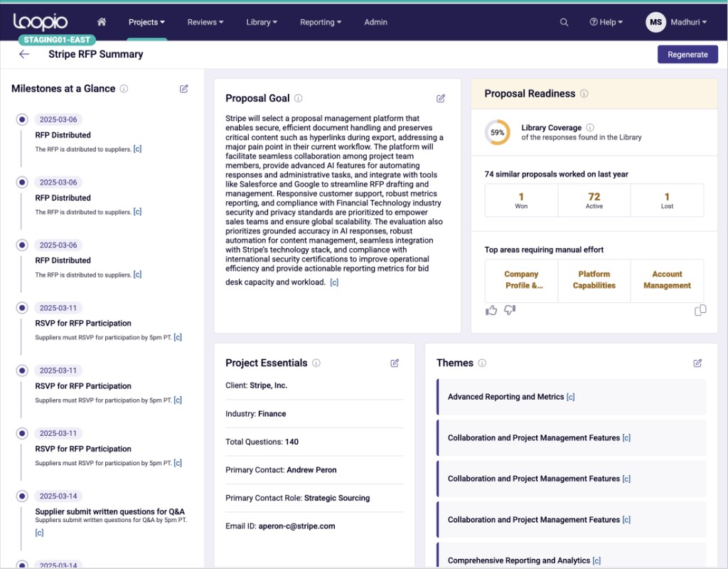Give thumbs up to Proposal Readiness

click(491, 310)
